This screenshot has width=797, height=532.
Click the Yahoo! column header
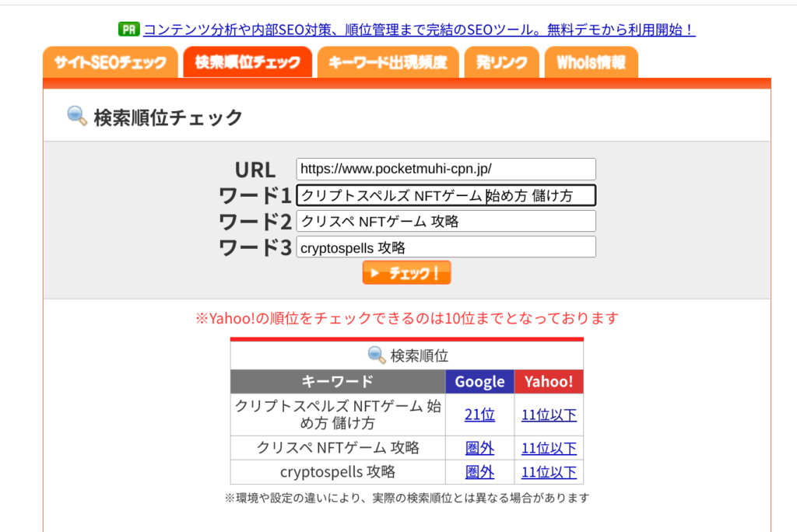pyautogui.click(x=549, y=382)
